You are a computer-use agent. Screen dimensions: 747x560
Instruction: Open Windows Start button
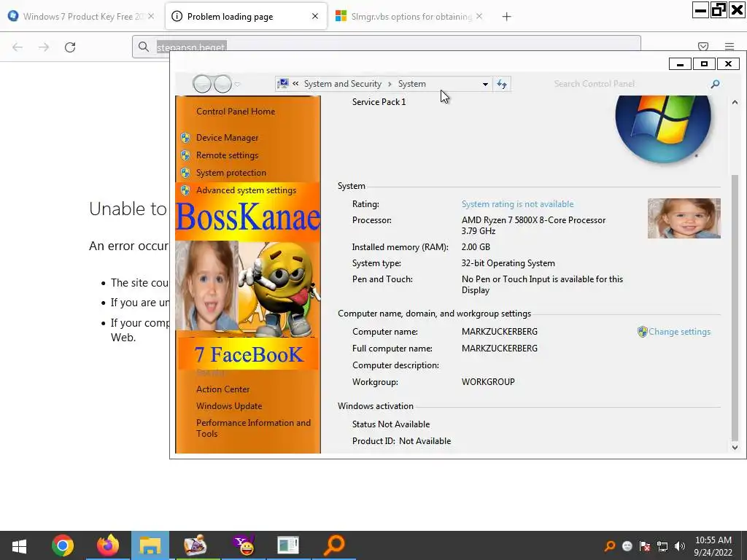pos(19,545)
